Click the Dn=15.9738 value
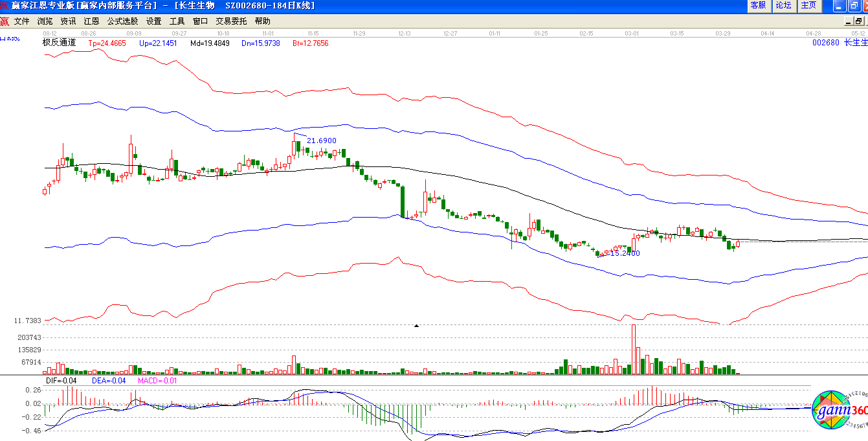This screenshot has height=441, width=868. 260,43
